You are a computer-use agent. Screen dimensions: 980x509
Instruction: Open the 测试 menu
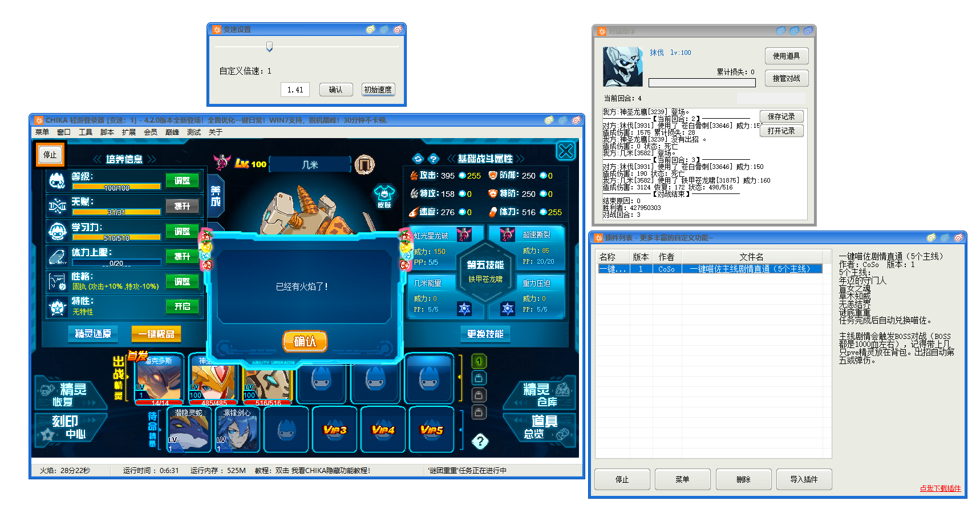click(x=194, y=132)
